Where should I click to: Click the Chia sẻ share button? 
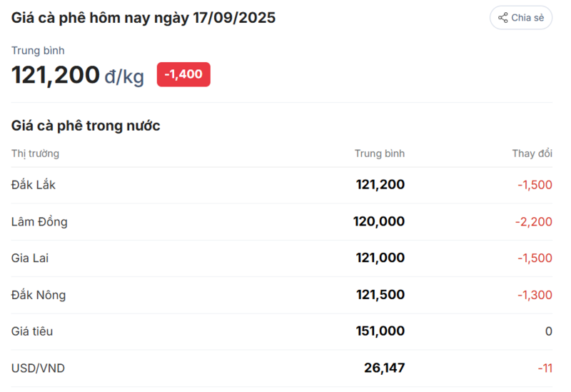(x=521, y=17)
